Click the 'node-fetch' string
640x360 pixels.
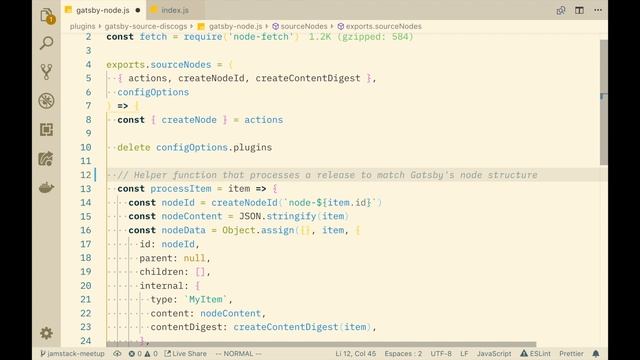(261, 37)
